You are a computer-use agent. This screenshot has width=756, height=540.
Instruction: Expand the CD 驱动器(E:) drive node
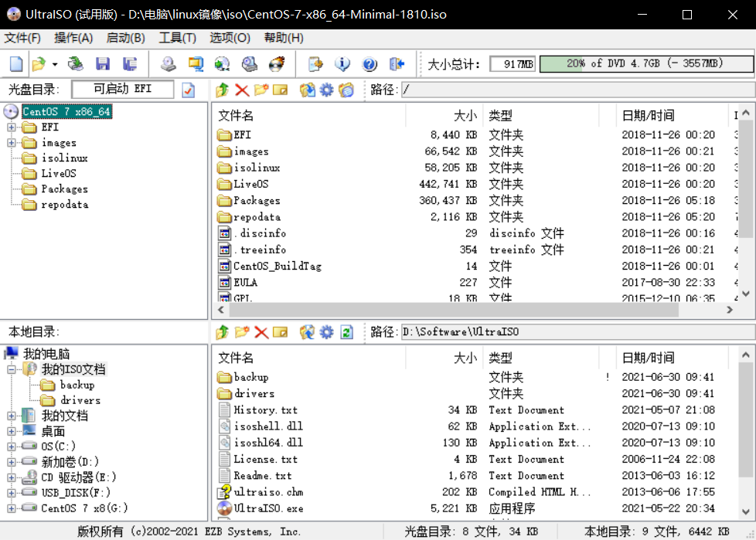tap(12, 477)
